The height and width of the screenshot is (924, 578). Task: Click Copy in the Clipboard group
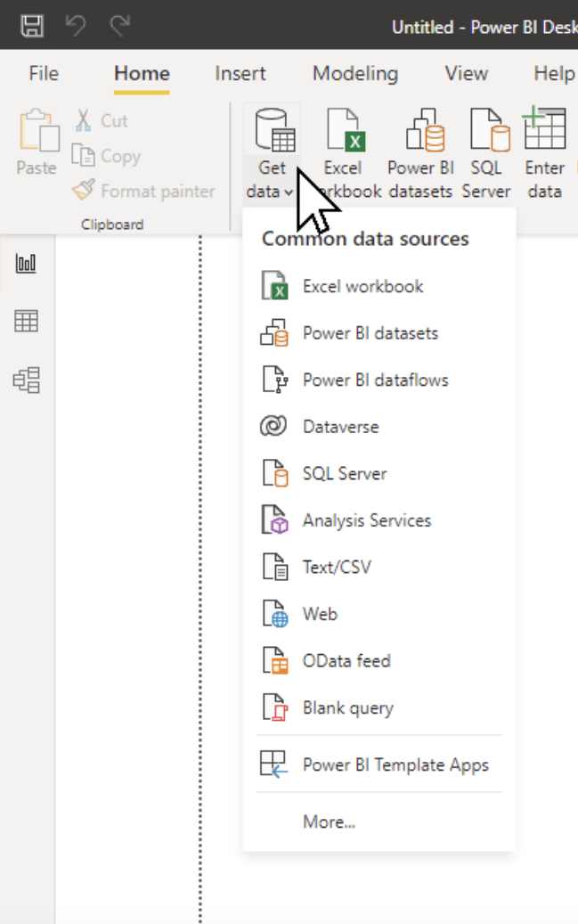click(106, 156)
